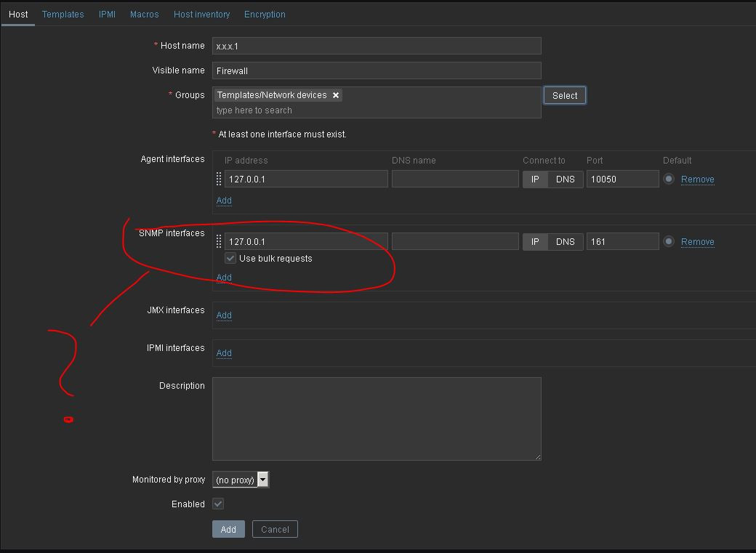Add a new JMX interface

coord(224,315)
